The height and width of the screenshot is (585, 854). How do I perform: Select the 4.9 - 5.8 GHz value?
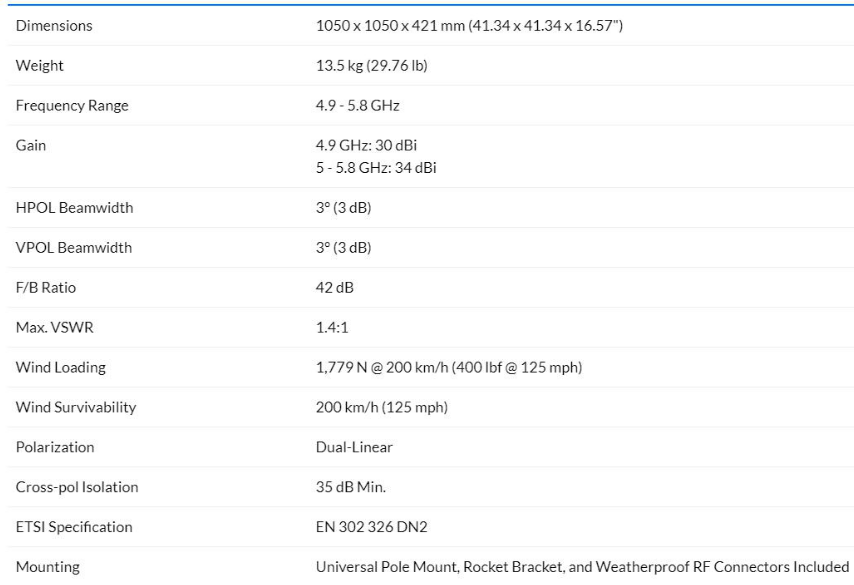(x=360, y=106)
